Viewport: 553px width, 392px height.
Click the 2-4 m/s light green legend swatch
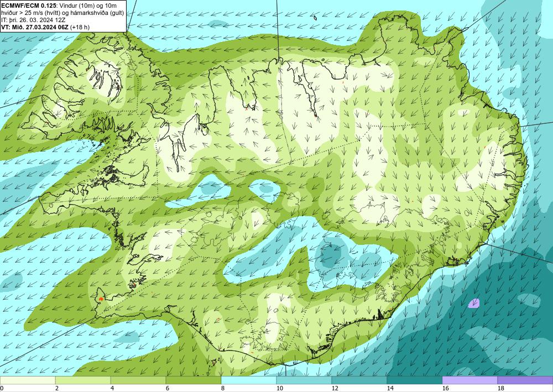click(x=83, y=380)
